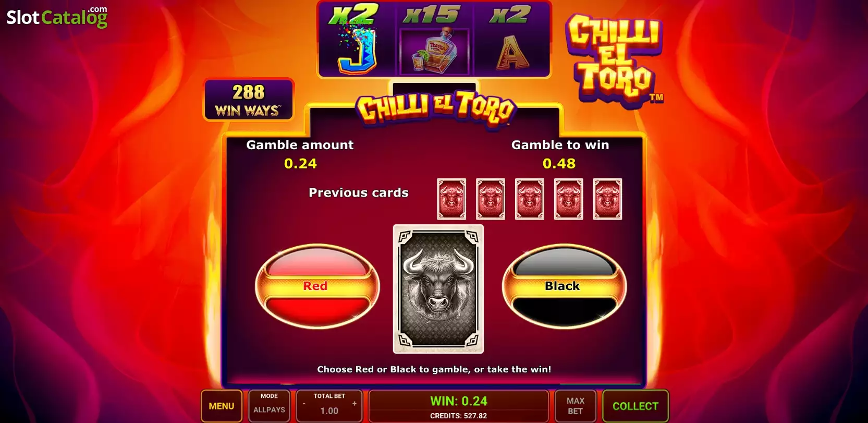The image size is (868, 423).
Task: Collect the current win
Action: click(x=635, y=406)
